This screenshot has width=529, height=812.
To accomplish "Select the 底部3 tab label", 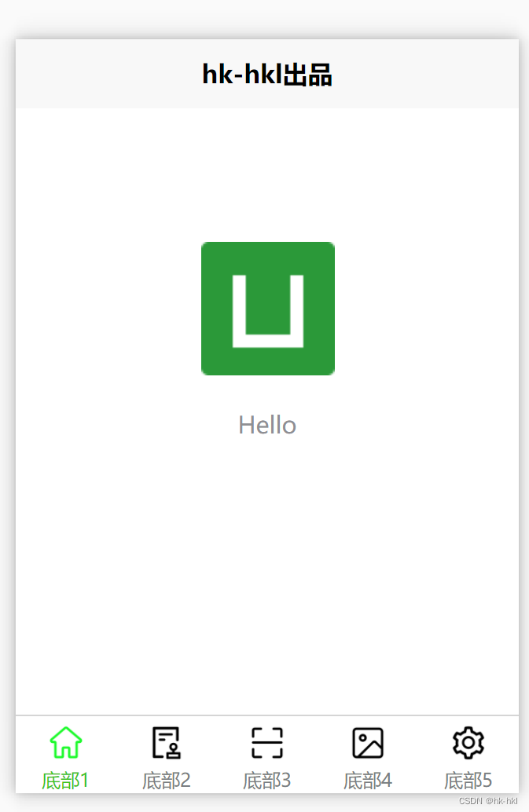I will [x=266, y=781].
